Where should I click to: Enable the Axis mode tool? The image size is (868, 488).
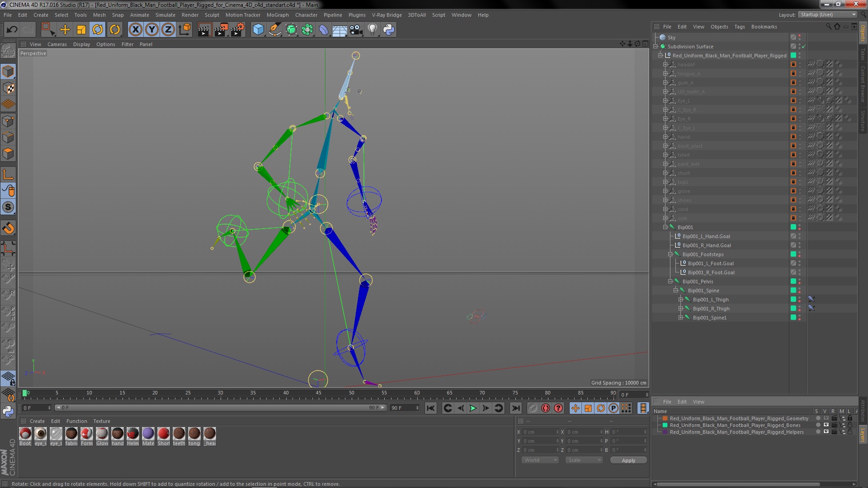click(8, 174)
